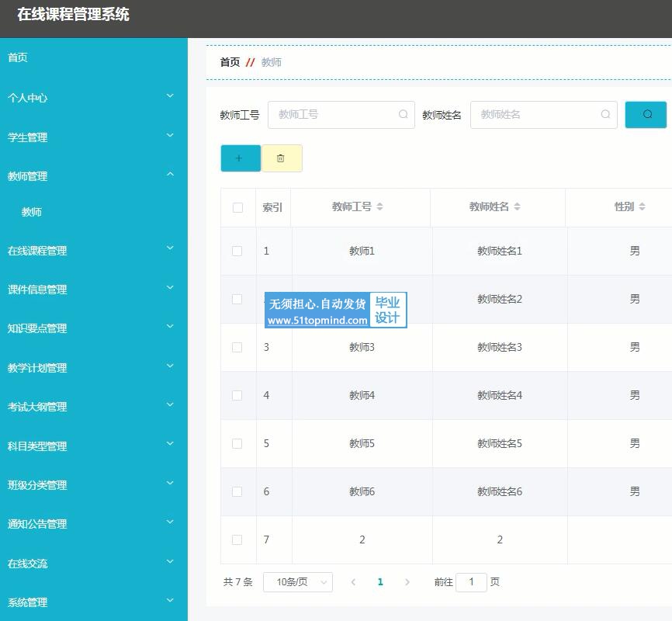The image size is (672, 621).
Task: Expand the 通知公告管理 chevron
Action: (x=170, y=522)
